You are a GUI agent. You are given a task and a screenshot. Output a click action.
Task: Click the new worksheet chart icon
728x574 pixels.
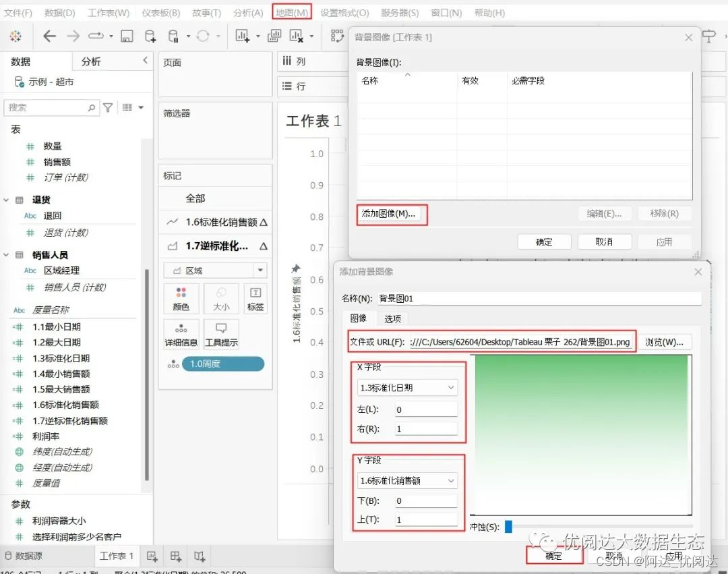[243, 36]
